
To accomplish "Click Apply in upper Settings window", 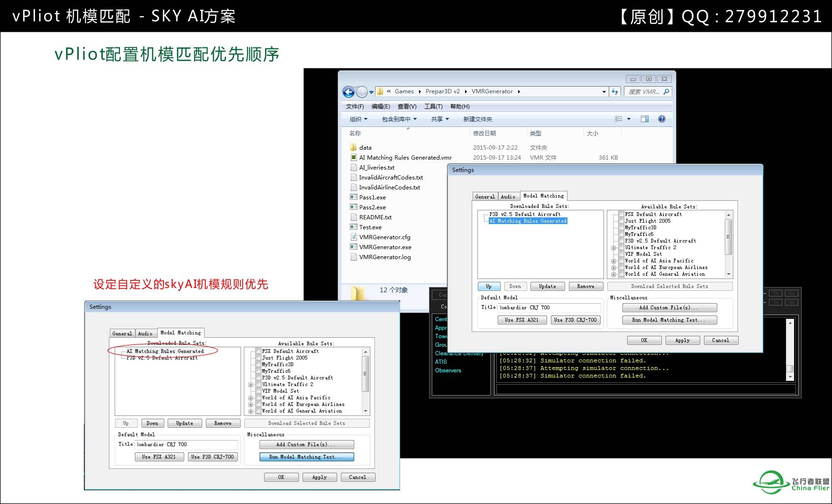I will (683, 341).
